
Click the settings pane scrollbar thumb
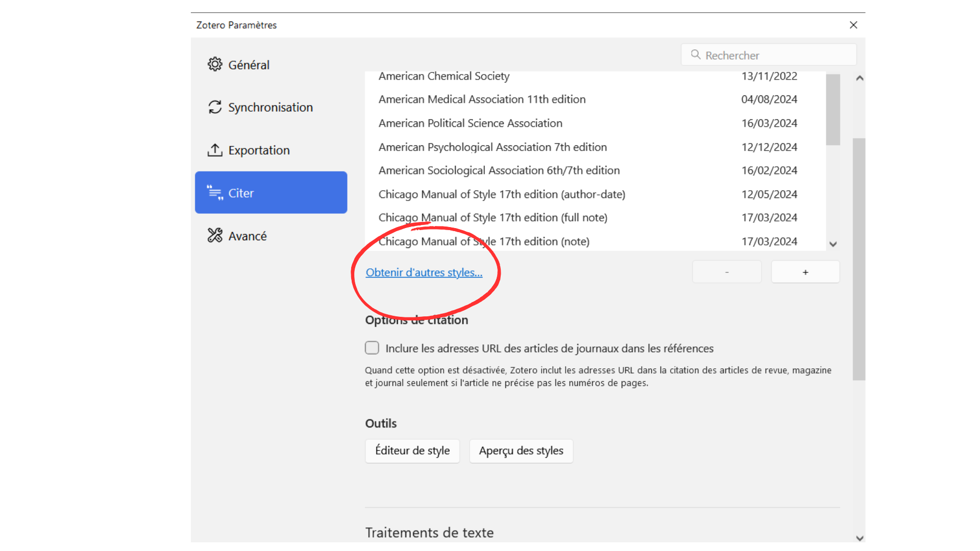pos(859,259)
